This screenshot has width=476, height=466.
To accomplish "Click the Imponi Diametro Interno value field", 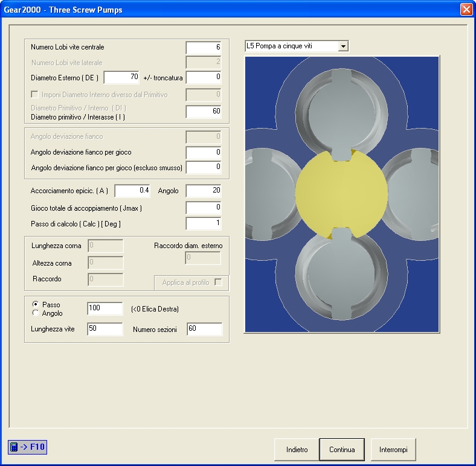I will 204,95.
